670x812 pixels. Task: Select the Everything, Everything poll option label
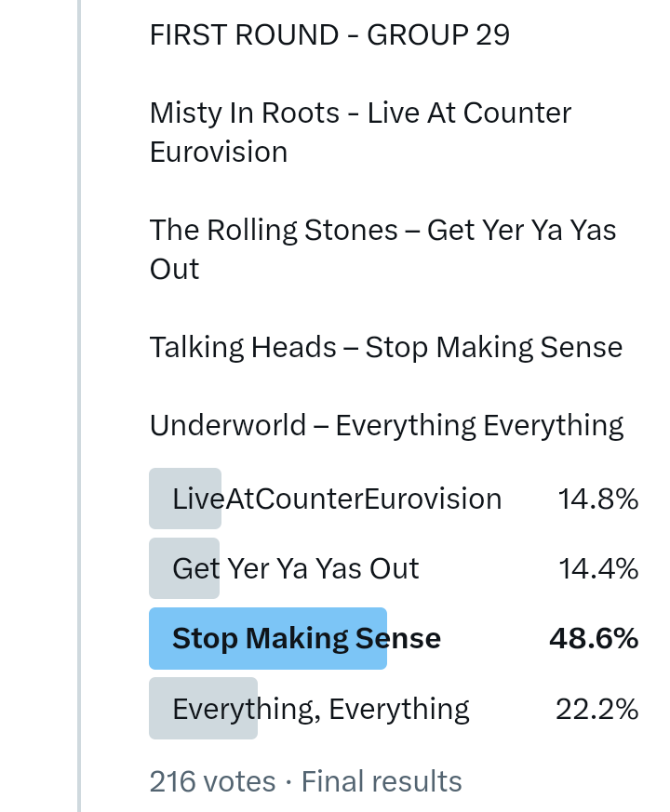[321, 709]
